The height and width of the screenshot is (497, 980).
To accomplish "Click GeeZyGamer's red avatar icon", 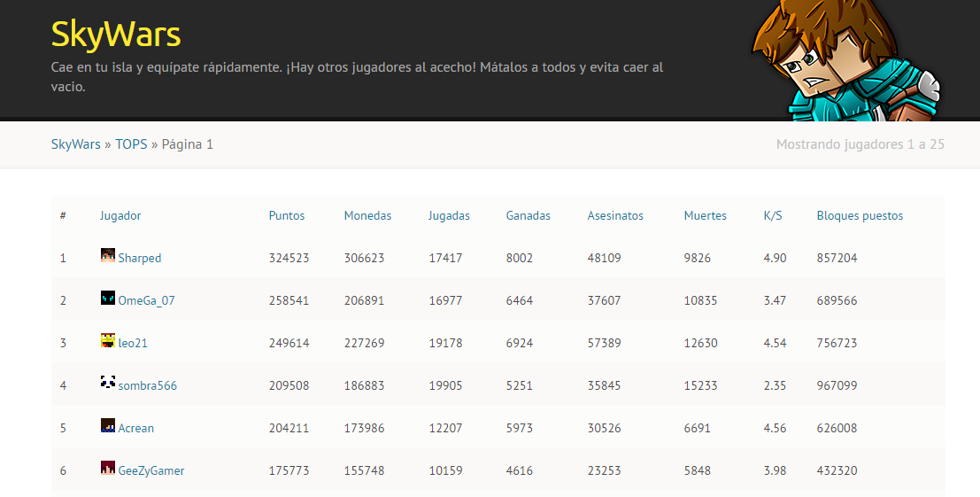I will pyautogui.click(x=108, y=469).
